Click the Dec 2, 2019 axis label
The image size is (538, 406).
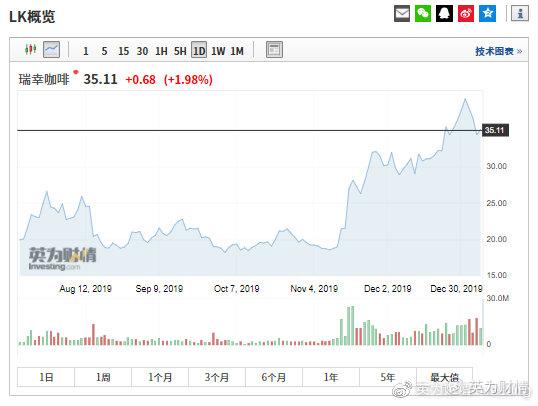point(388,289)
